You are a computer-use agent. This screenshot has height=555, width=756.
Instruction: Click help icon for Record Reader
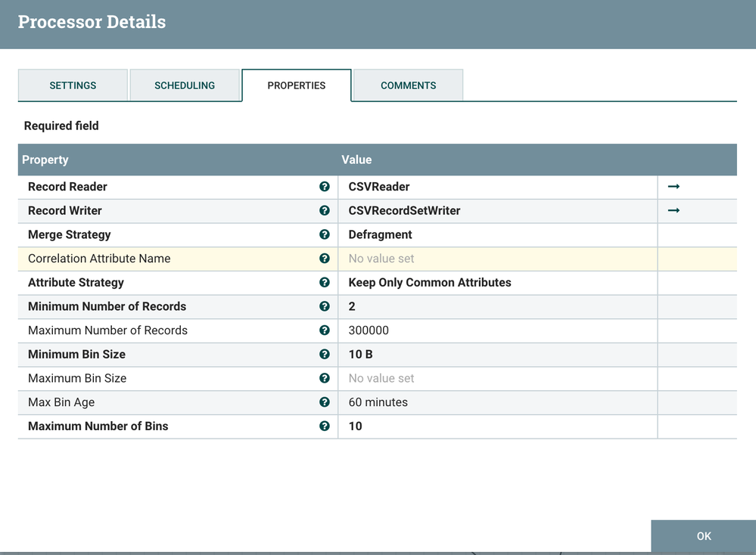[325, 187]
